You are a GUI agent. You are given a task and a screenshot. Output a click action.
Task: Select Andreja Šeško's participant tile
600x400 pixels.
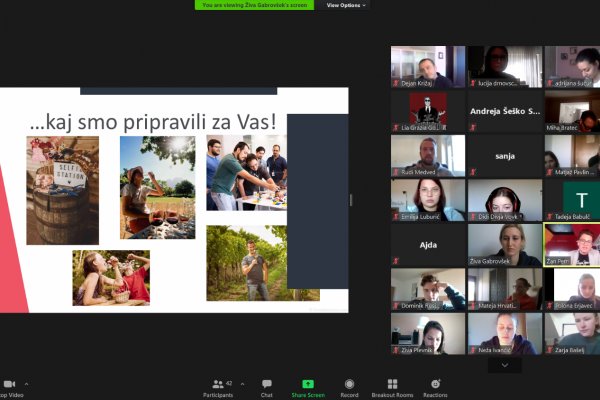(505, 111)
